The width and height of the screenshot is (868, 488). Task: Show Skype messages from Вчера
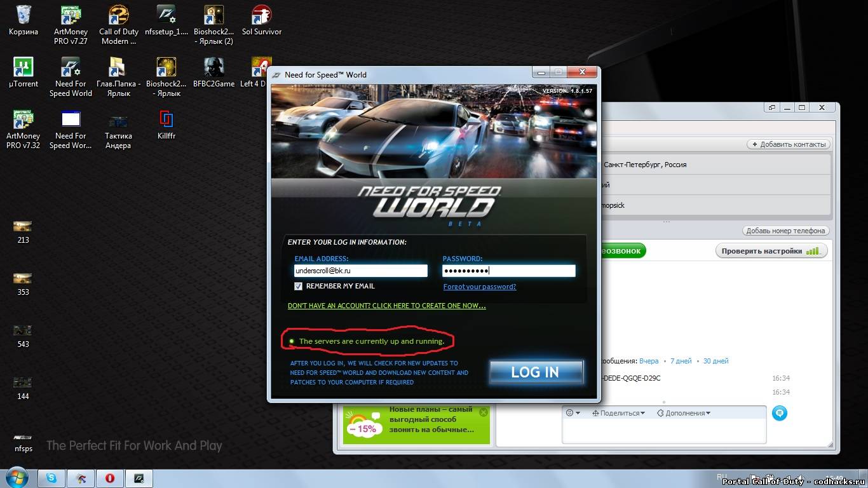click(649, 361)
